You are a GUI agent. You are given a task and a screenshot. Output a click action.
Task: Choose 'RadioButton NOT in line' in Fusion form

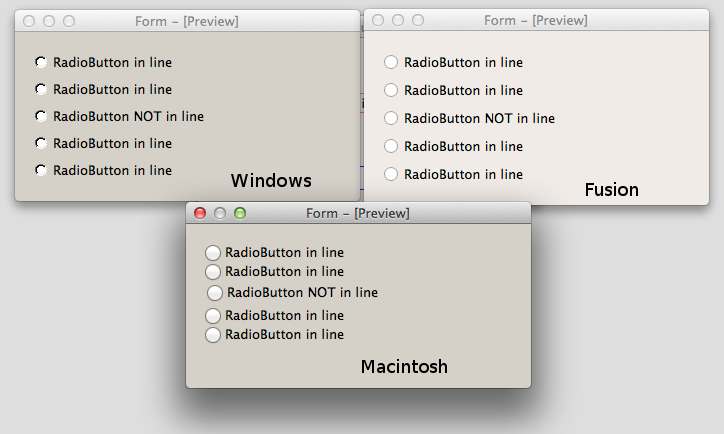pyautogui.click(x=391, y=118)
